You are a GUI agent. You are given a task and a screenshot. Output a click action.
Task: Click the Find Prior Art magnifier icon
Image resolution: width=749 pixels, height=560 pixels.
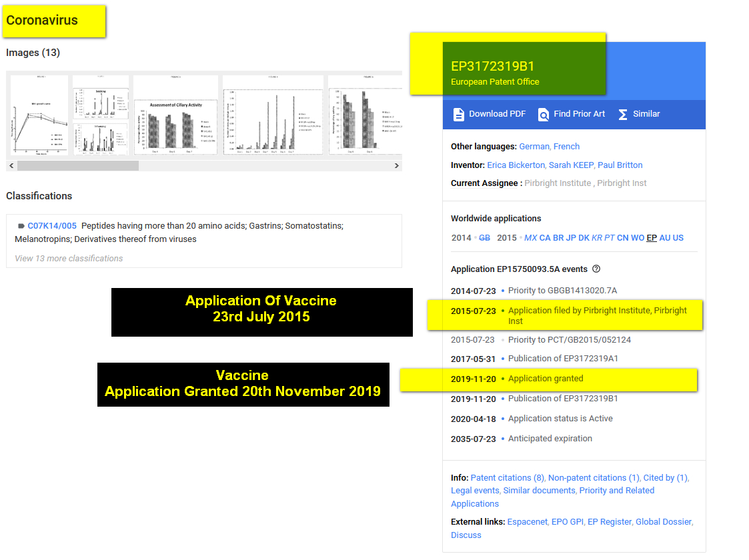543,115
